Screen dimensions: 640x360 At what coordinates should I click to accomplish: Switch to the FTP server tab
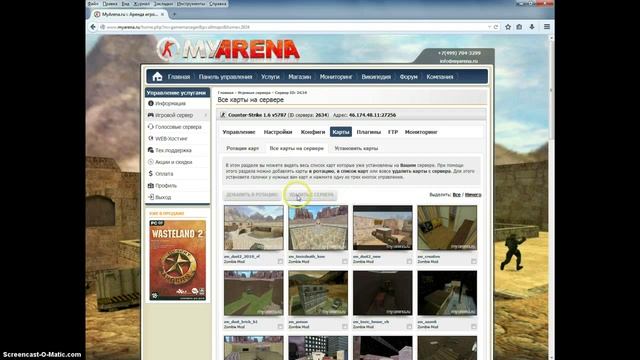(x=393, y=132)
